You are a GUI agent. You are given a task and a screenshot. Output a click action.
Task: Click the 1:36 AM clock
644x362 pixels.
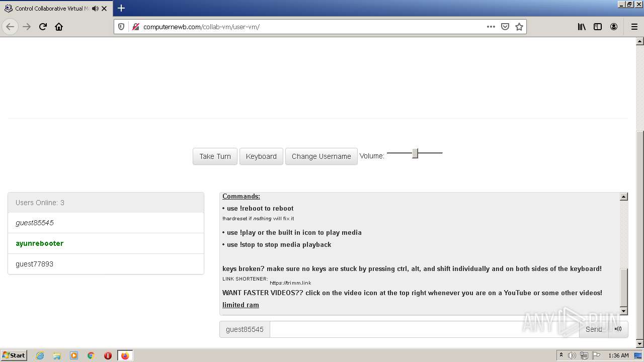pos(618,355)
